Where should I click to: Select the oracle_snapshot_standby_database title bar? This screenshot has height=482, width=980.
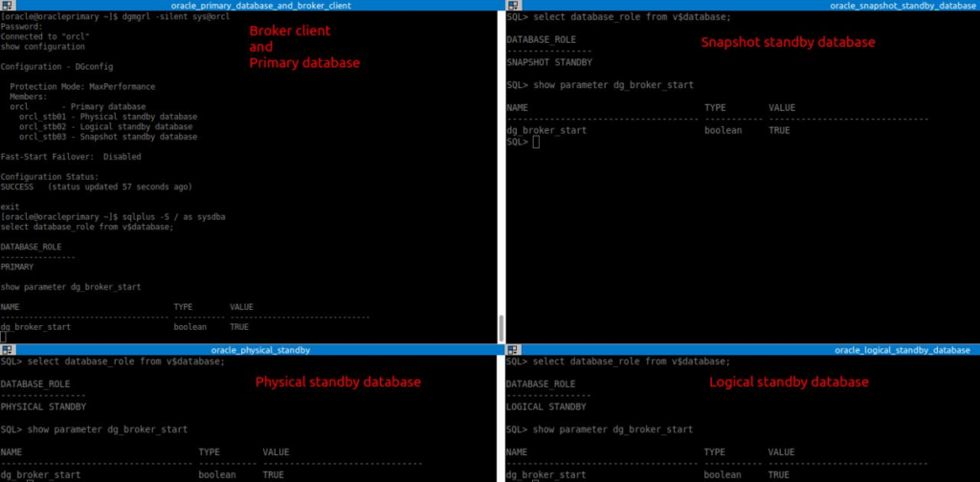click(901, 6)
